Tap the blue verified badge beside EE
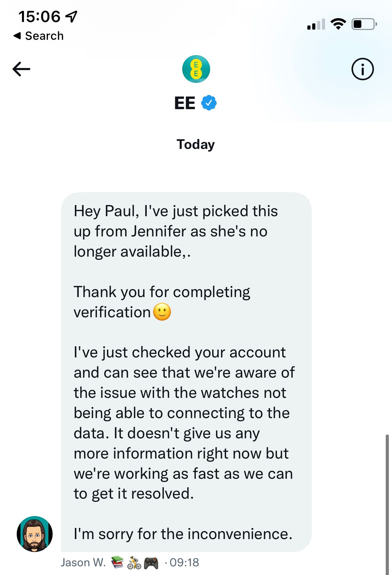 pyautogui.click(x=209, y=103)
